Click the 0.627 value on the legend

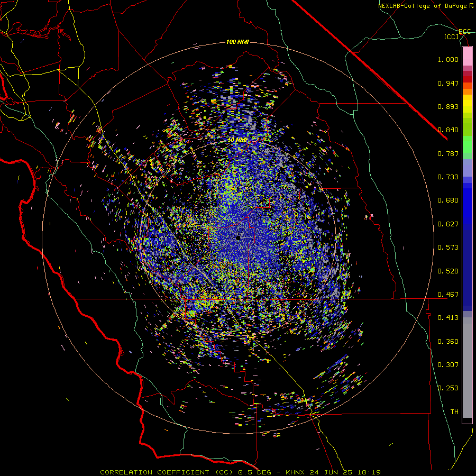448,224
